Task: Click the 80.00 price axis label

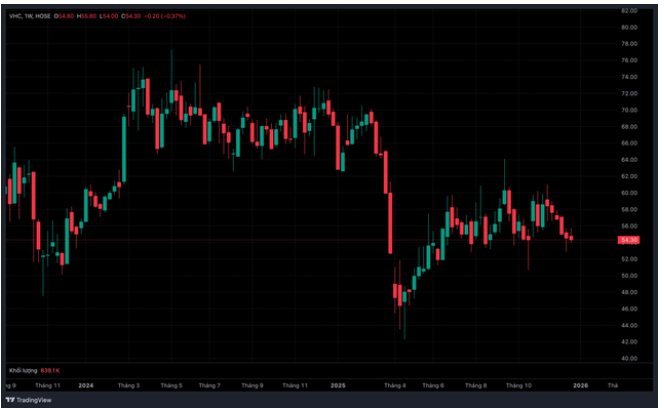Action: tap(629, 27)
